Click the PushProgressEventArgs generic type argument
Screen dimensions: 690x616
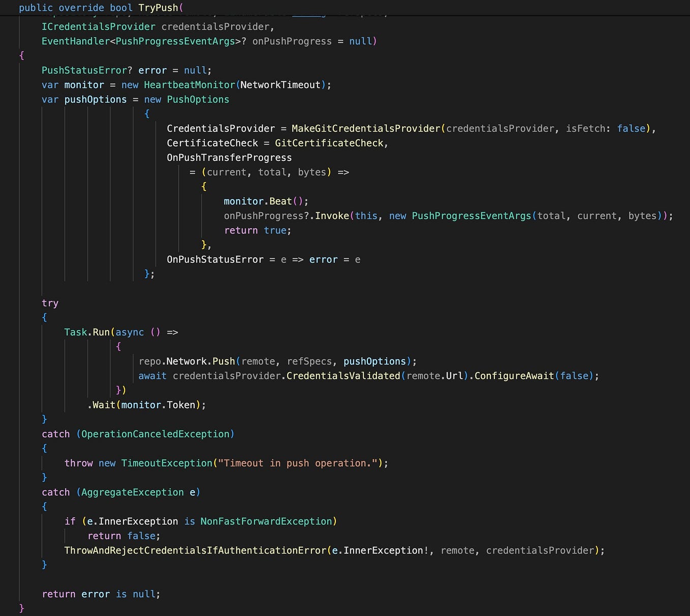[x=175, y=41]
